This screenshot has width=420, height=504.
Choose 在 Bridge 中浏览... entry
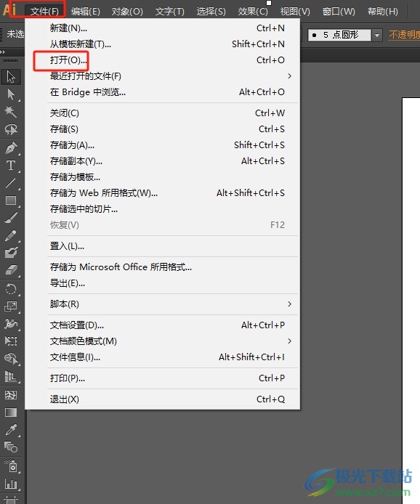point(162,92)
